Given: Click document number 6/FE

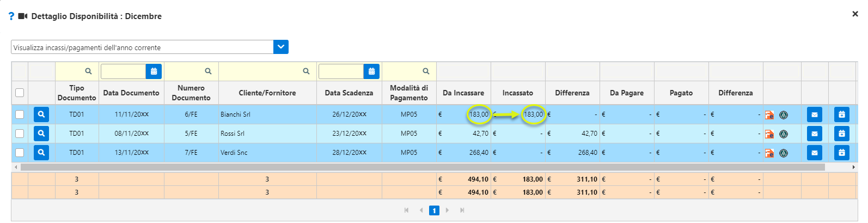Looking at the screenshot, I should tap(191, 114).
